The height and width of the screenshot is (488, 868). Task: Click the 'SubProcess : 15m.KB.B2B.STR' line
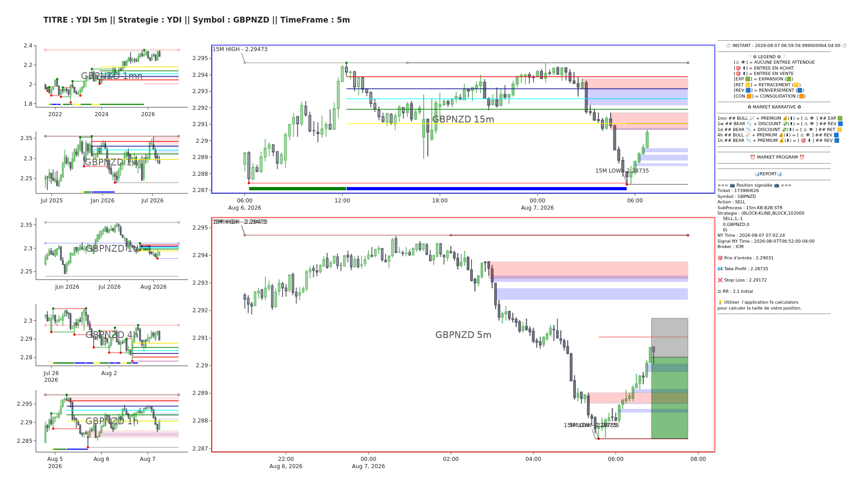coord(750,208)
